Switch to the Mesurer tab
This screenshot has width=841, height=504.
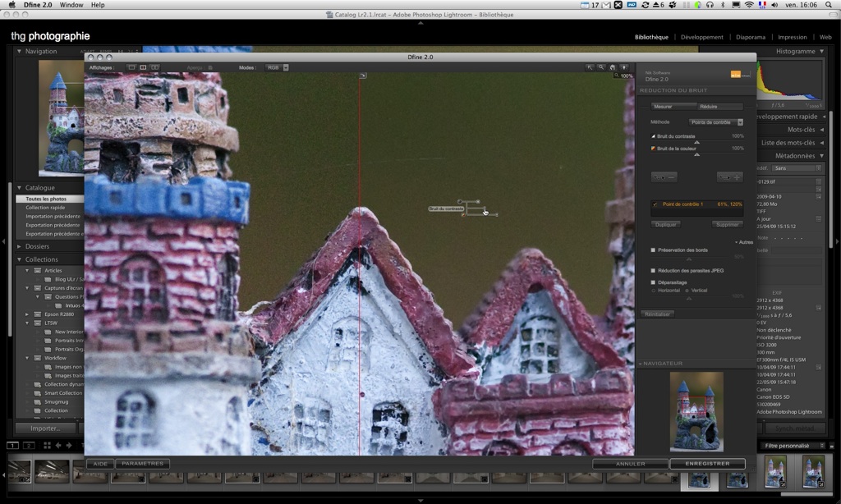coord(673,107)
